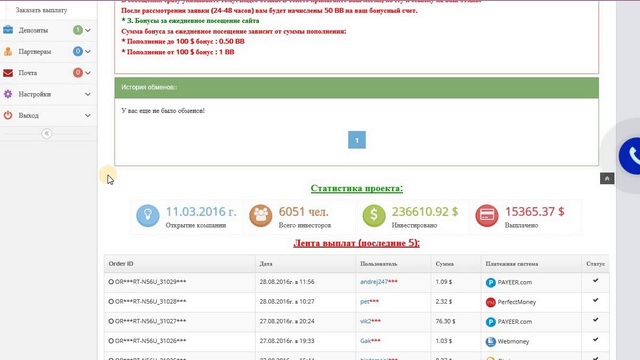The image size is (640, 360).
Task: Click the investors group icon
Action: tap(261, 215)
